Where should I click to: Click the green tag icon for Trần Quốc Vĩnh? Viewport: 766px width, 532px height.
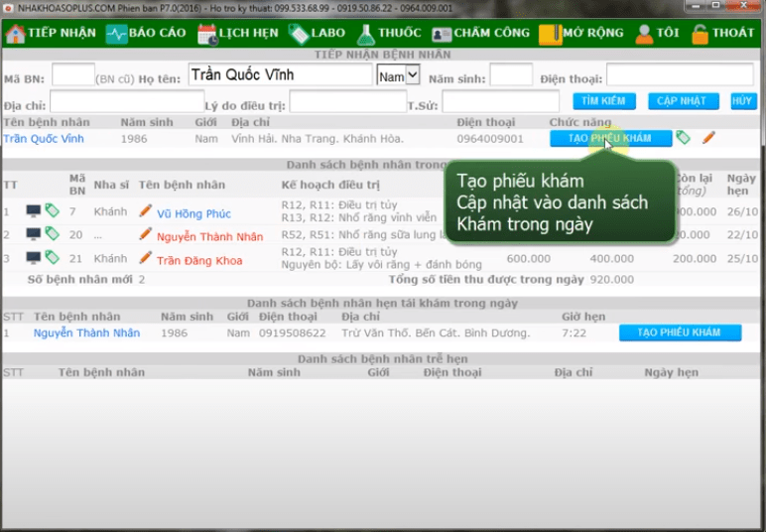(684, 138)
